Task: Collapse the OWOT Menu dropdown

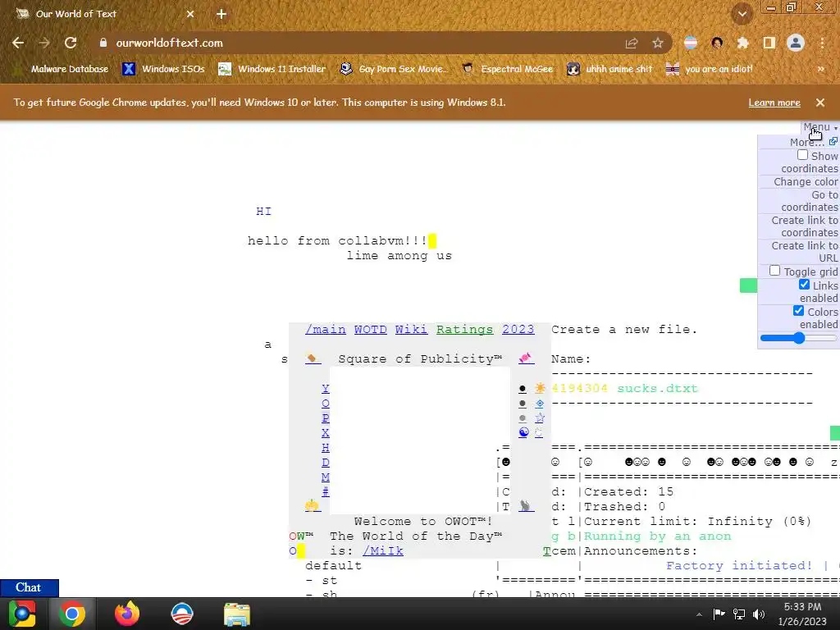Action: tap(819, 127)
